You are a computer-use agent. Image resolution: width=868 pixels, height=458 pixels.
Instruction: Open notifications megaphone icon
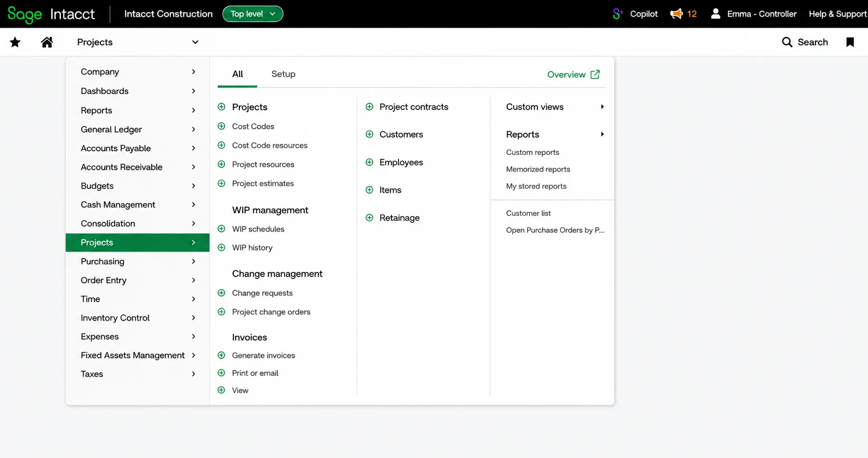tap(677, 14)
